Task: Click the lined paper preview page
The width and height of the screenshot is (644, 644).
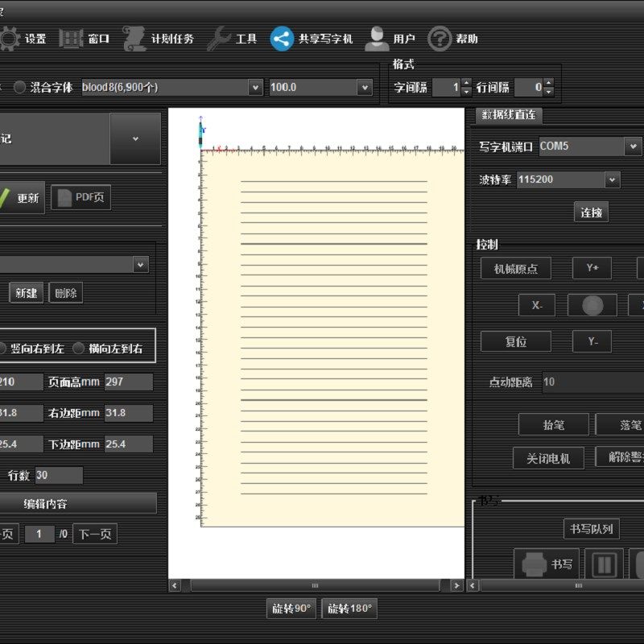Action: point(332,338)
